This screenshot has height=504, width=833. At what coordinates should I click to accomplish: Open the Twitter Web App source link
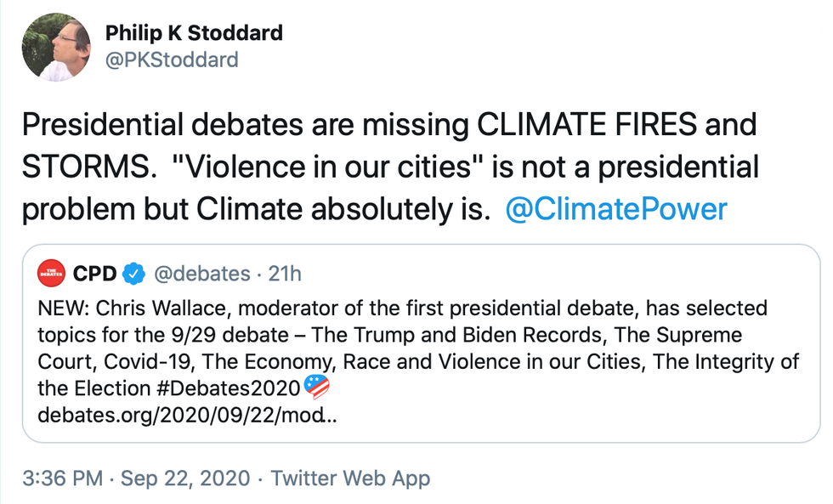pos(350,479)
